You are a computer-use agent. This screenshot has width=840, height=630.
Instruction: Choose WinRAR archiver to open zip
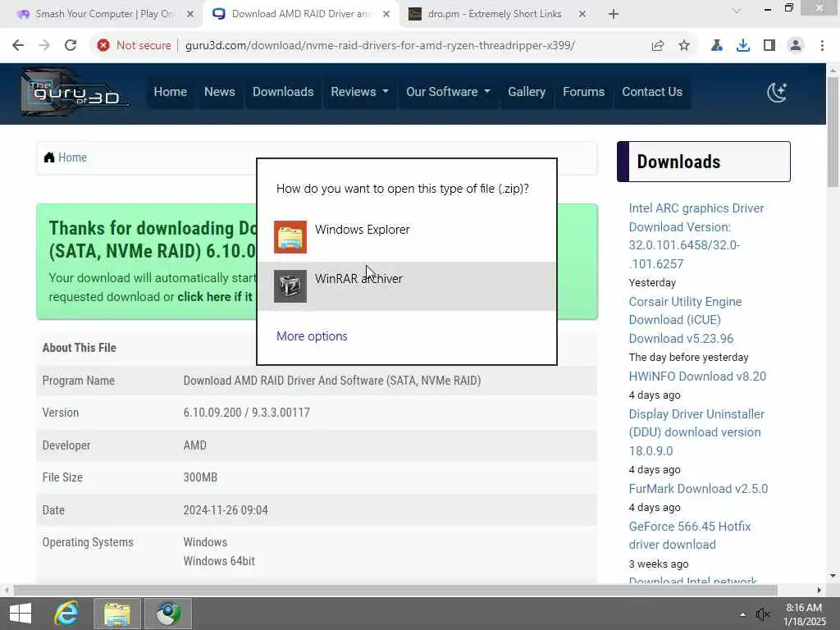[407, 286]
